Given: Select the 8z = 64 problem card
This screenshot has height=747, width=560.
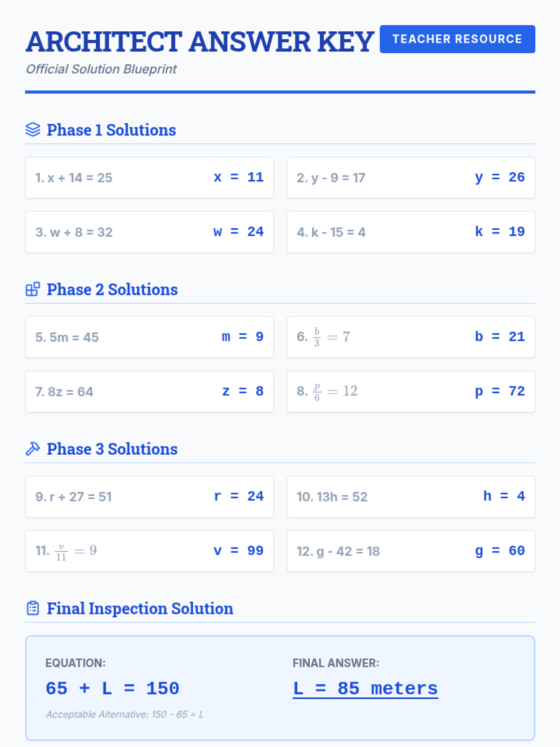Looking at the screenshot, I should click(x=149, y=392).
